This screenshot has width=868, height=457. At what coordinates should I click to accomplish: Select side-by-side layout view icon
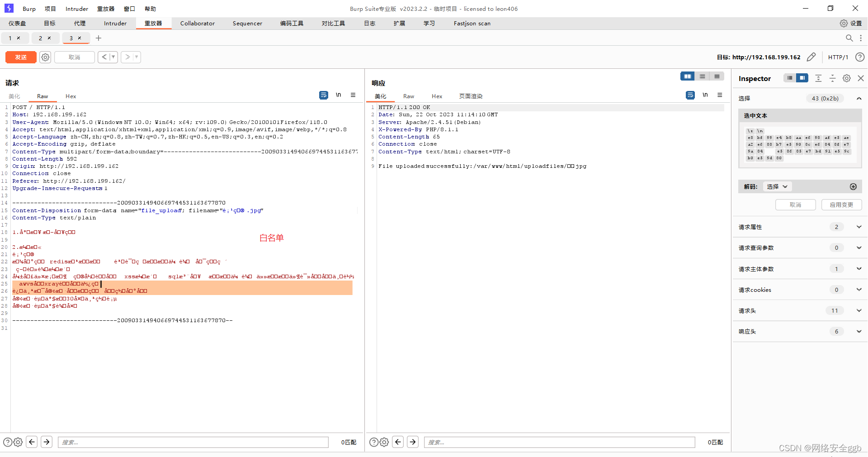tap(687, 76)
